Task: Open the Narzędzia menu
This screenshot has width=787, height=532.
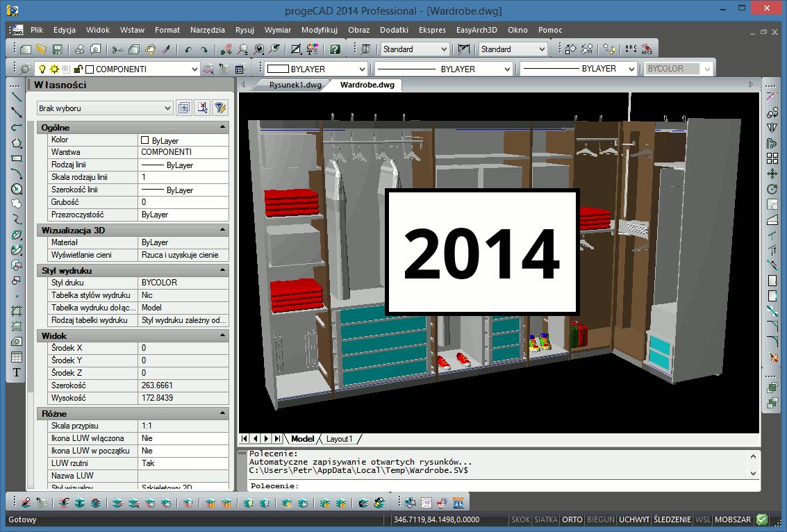Action: coord(207,30)
